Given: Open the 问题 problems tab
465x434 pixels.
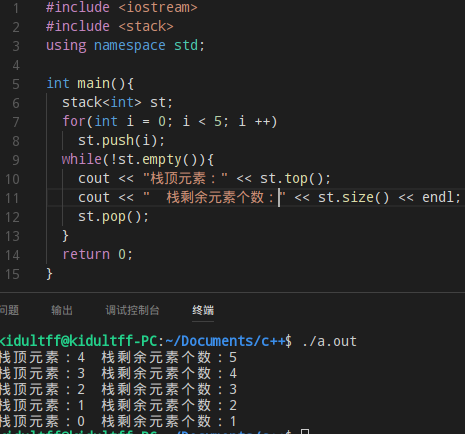Looking at the screenshot, I should coord(9,310).
